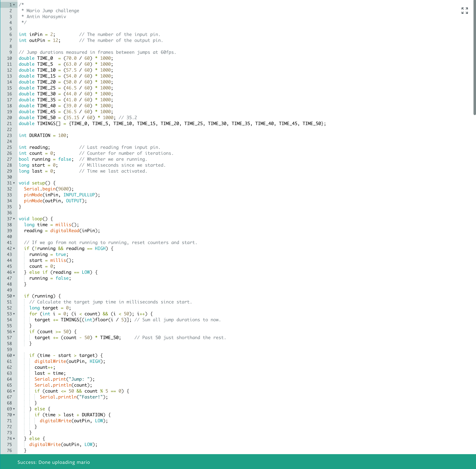Collapse the else block at line 69

pos(14,409)
